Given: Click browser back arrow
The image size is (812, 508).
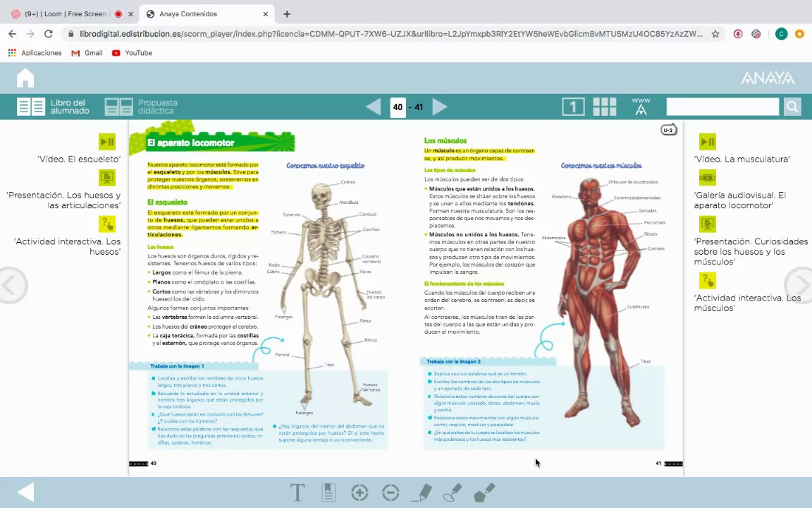Looking at the screenshot, I should click(x=13, y=34).
